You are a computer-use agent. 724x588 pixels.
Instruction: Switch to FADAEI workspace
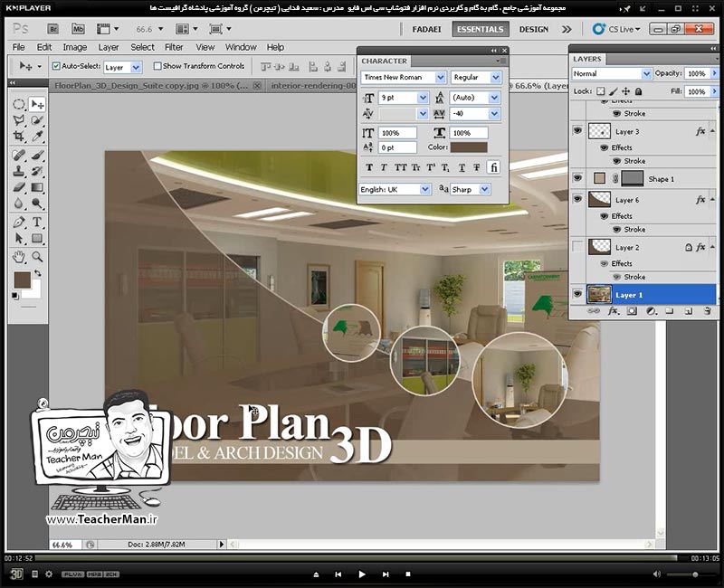[x=426, y=29]
